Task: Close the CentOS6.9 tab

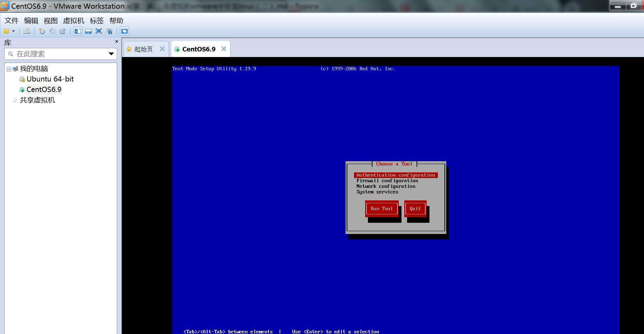Action: point(224,49)
